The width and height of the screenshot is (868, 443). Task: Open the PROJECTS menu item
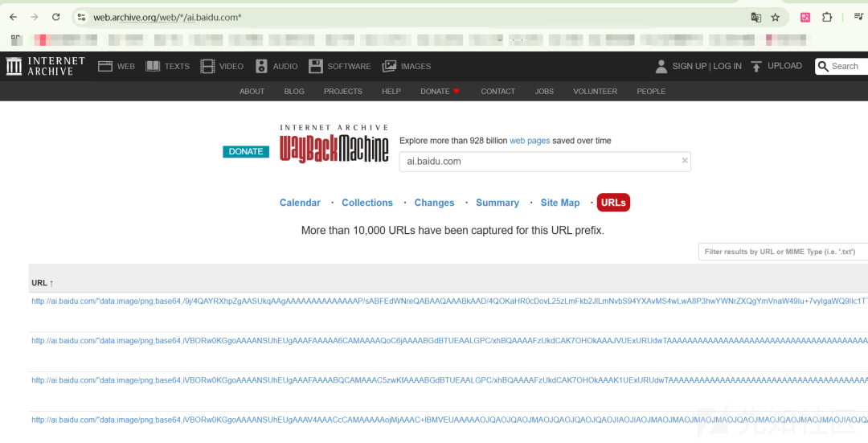click(x=342, y=92)
